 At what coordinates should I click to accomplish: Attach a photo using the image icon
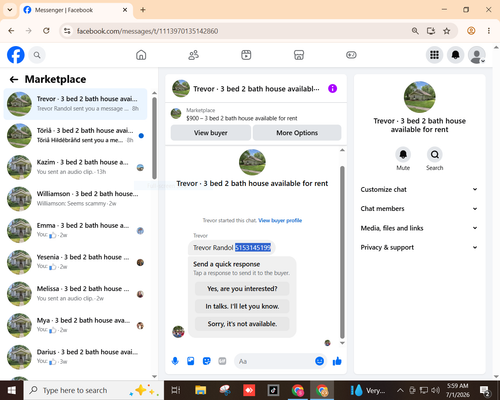[191, 361]
